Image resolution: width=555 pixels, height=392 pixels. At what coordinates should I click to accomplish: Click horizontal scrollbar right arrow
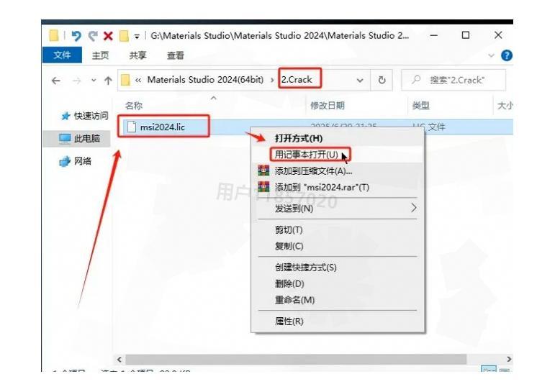(509, 359)
